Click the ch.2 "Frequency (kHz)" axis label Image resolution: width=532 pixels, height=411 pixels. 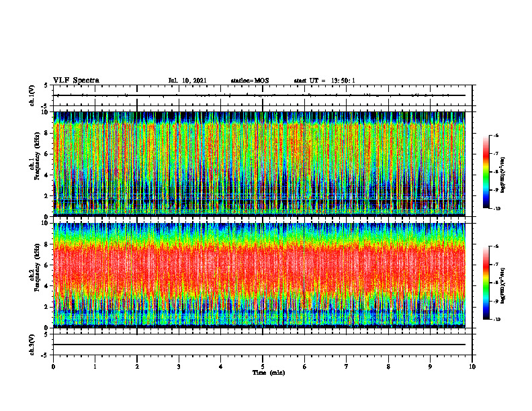38,267
